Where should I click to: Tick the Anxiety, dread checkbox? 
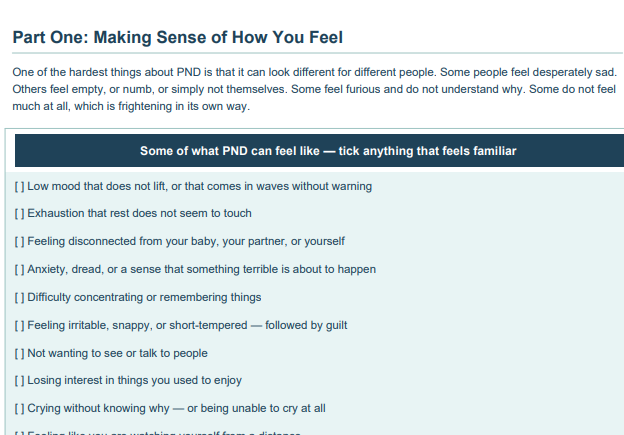click(x=20, y=269)
